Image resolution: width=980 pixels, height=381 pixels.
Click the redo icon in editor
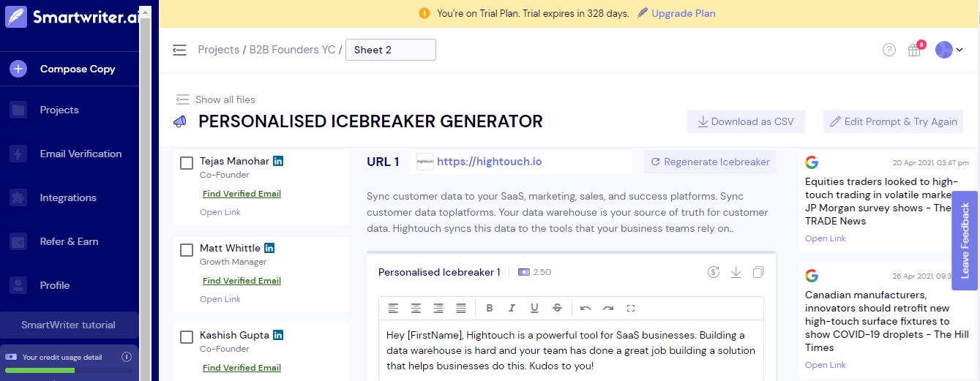(608, 308)
